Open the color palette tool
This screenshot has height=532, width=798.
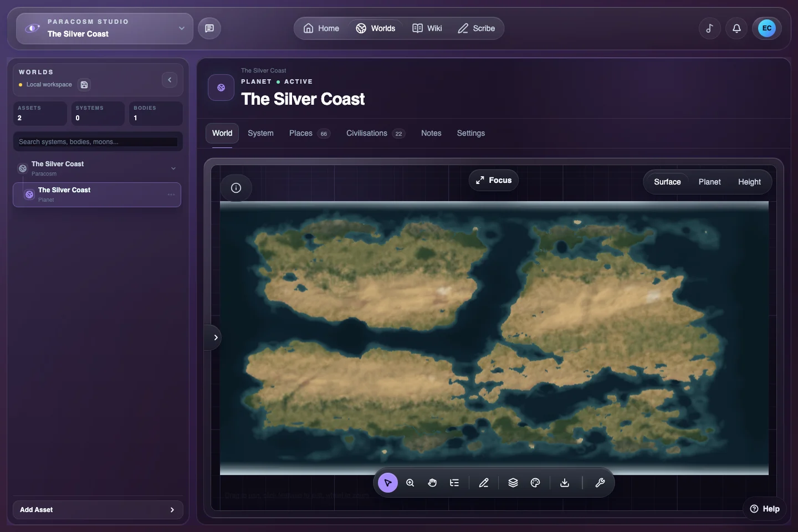click(535, 483)
